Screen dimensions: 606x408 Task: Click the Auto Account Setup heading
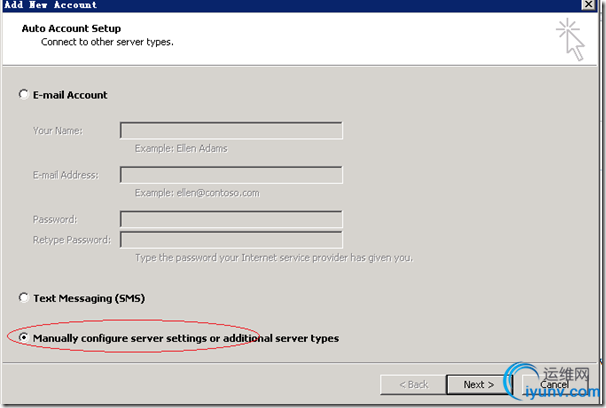click(x=71, y=28)
